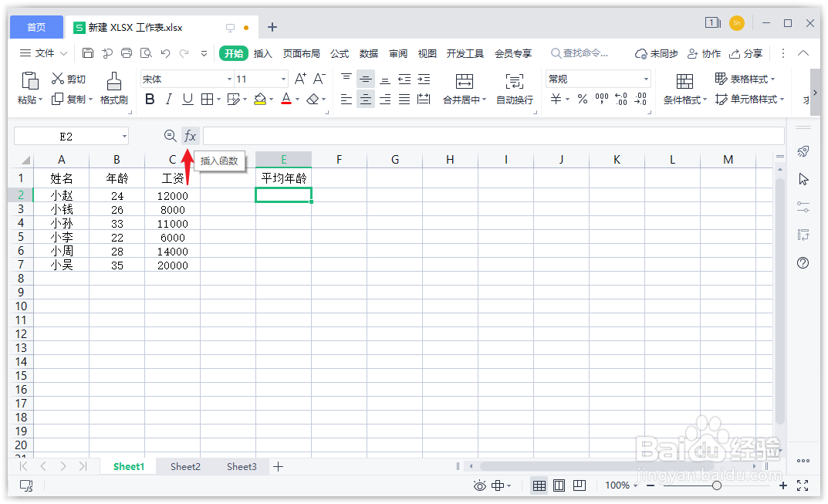The height and width of the screenshot is (504, 828).
Task: Open the zoom level 100% dropdown
Action: (621, 485)
